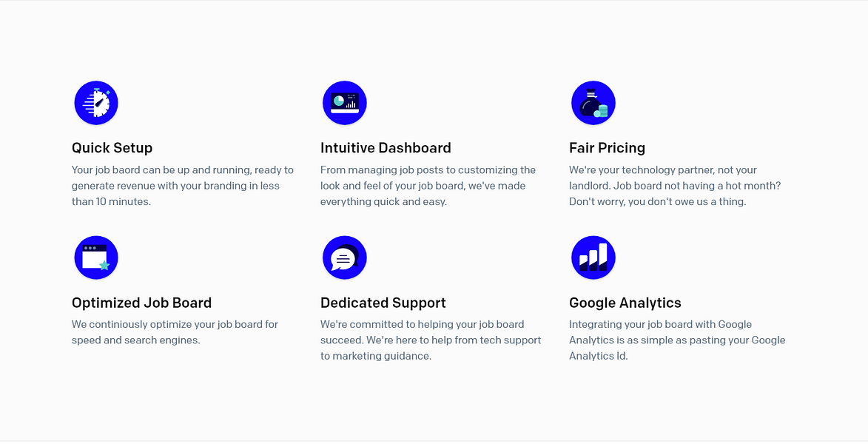Click the Optimized Job Board description text
The image size is (868, 444).
click(x=175, y=332)
